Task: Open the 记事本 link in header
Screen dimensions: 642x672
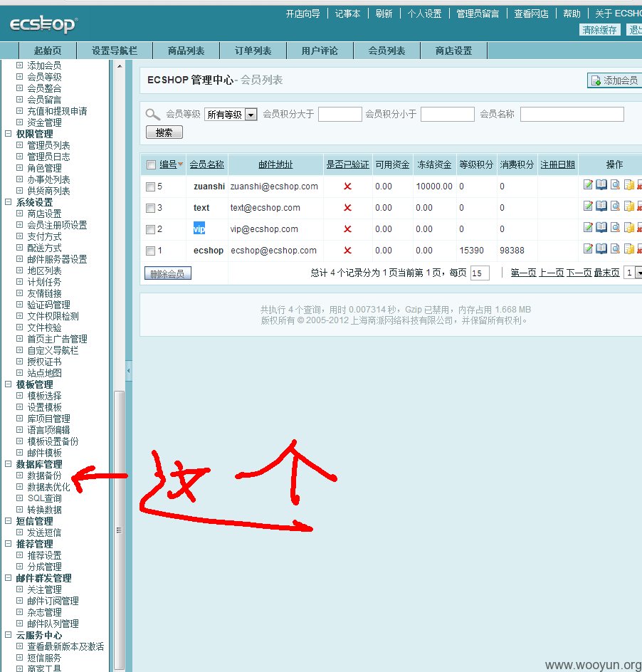Action: (347, 14)
